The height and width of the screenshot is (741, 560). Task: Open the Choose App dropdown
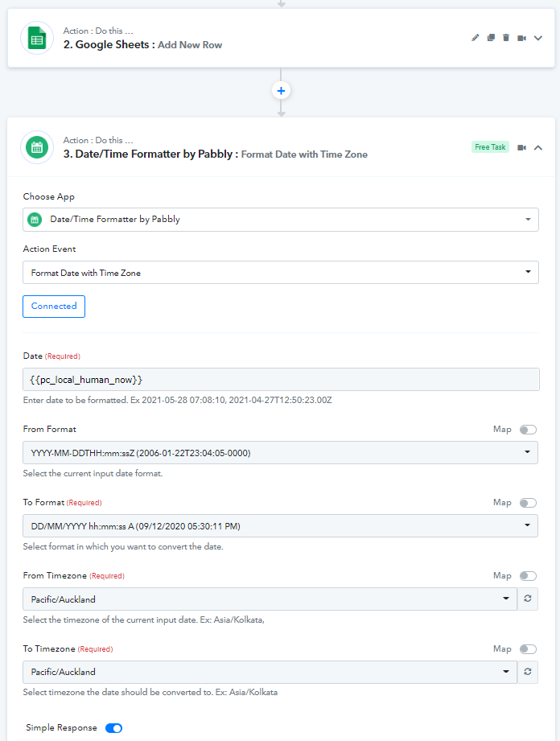281,220
